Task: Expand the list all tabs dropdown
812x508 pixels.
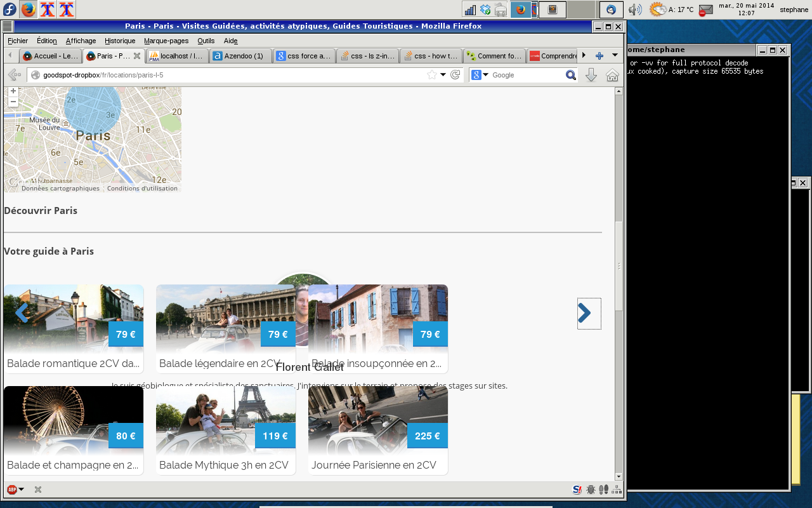Action: [615, 56]
